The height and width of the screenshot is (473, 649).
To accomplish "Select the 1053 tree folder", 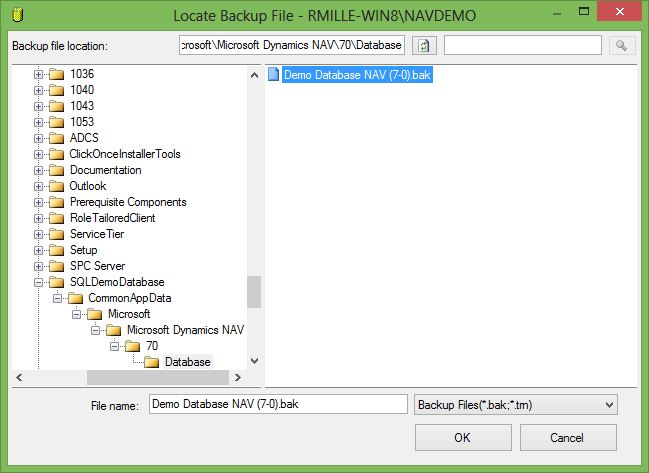I will pyautogui.click(x=82, y=122).
